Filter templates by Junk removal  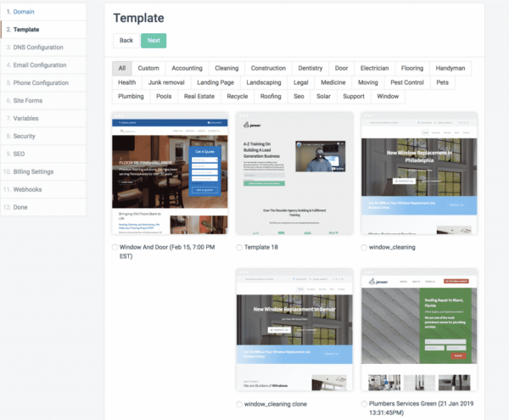166,82
